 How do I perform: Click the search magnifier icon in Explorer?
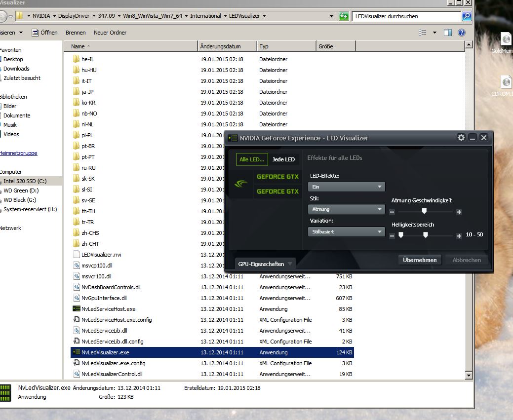coord(467,16)
